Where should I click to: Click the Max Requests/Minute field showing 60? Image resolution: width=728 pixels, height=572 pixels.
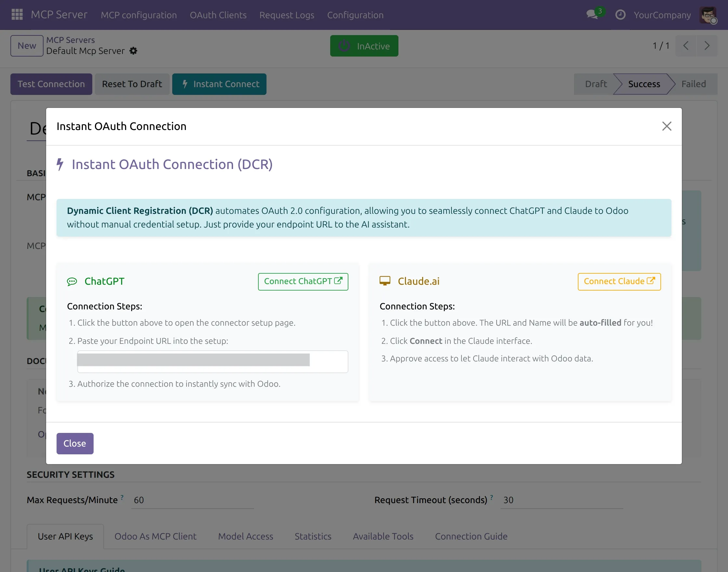[192, 500]
